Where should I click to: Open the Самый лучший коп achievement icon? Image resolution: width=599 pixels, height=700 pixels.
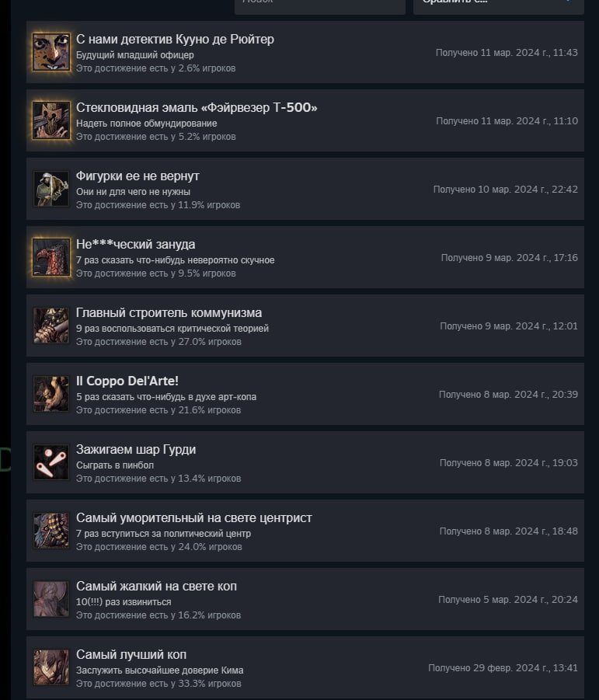pos(51,667)
